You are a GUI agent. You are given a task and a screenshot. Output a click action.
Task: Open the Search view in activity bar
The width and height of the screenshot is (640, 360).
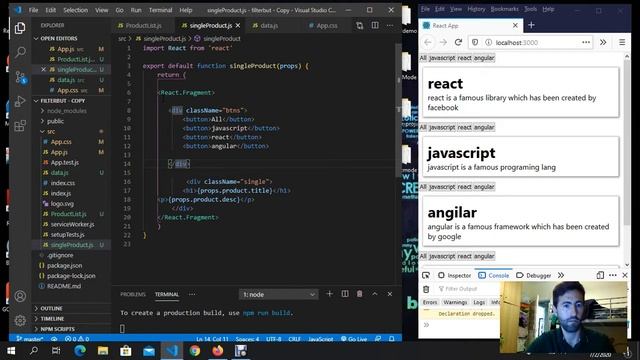20,52
